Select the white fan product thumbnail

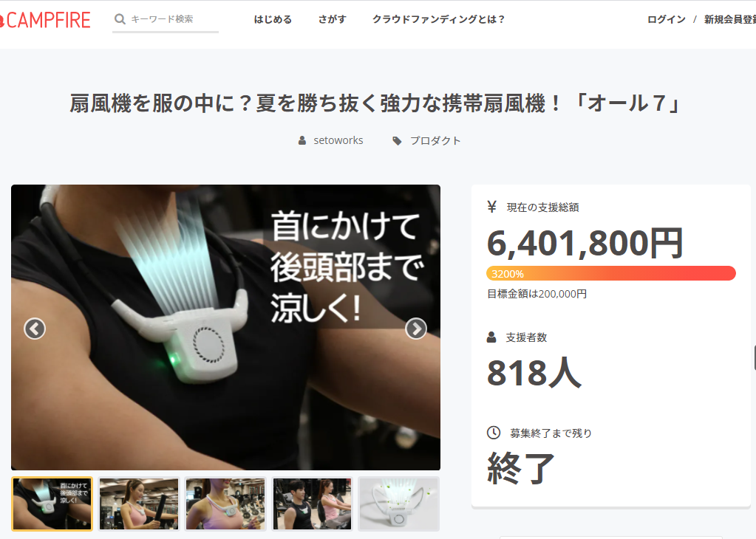pyautogui.click(x=399, y=504)
